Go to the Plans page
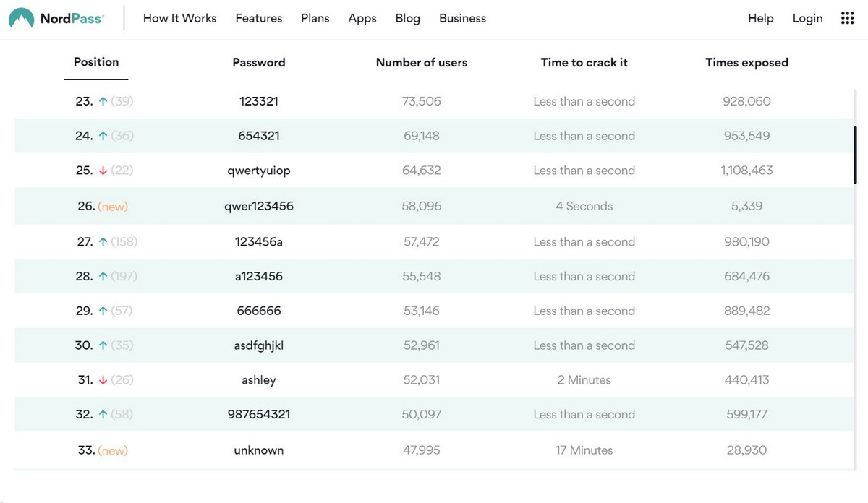This screenshot has width=868, height=503. 315,18
